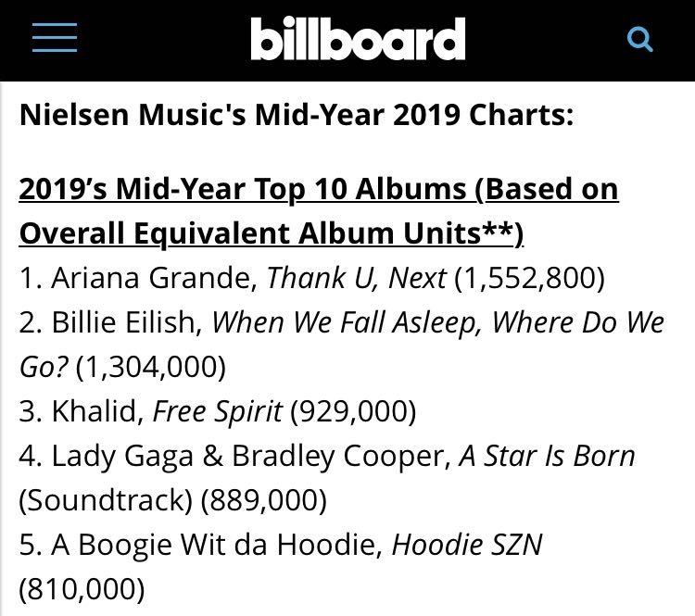This screenshot has height=616, width=695.
Task: Click the Thank U, Next album title
Action: click(357, 278)
